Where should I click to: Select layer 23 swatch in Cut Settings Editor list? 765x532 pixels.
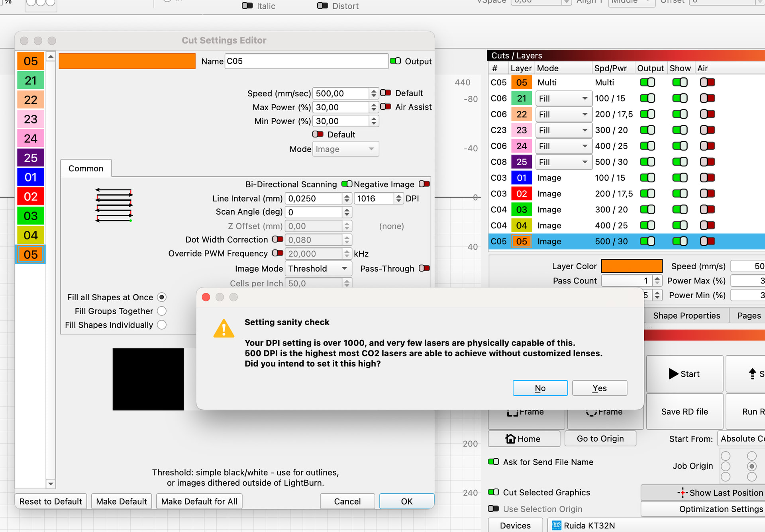[x=31, y=119]
